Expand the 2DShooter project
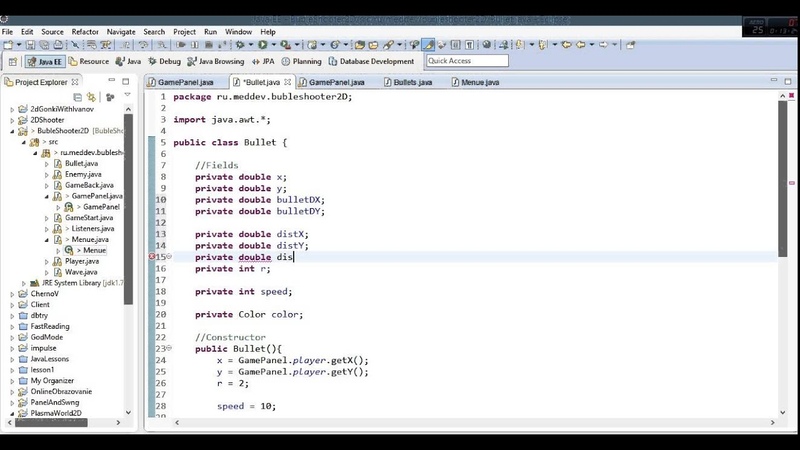Viewport: 800px width, 450px height. (x=12, y=120)
